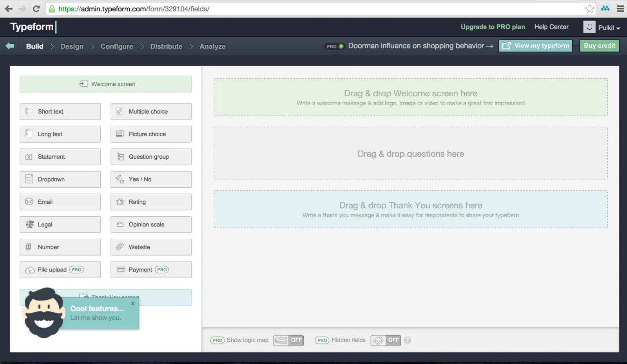Add a Dropdown question
The height and width of the screenshot is (364, 627).
(60, 179)
